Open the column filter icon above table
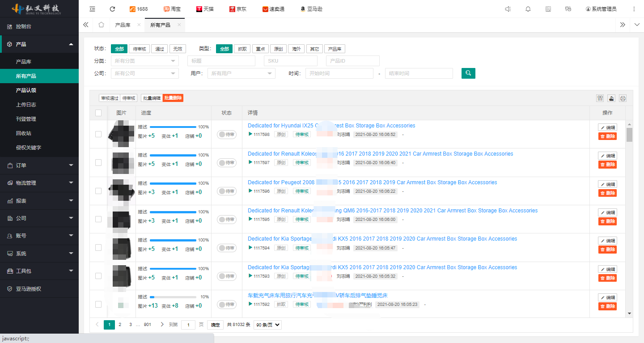Screen dimensions: 644x343 tap(600, 98)
